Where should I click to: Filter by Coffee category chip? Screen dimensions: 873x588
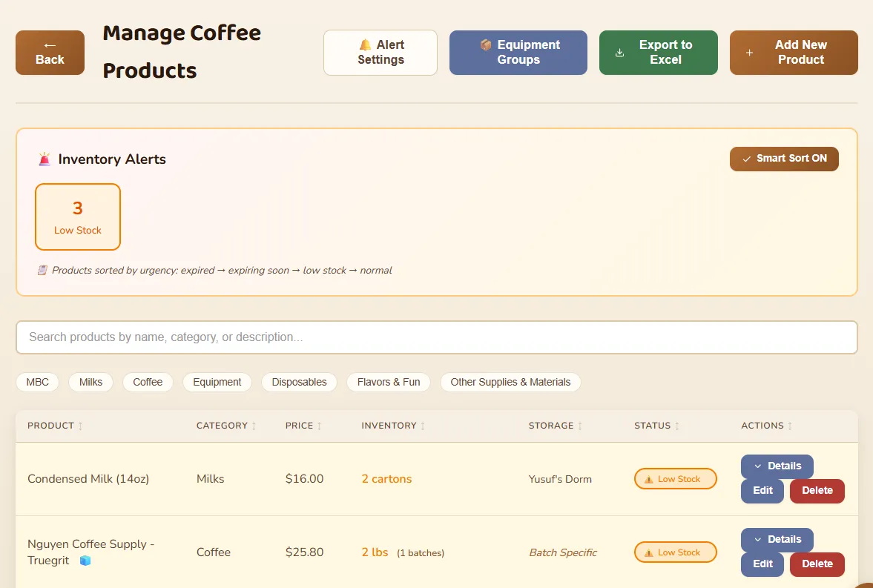(x=148, y=382)
